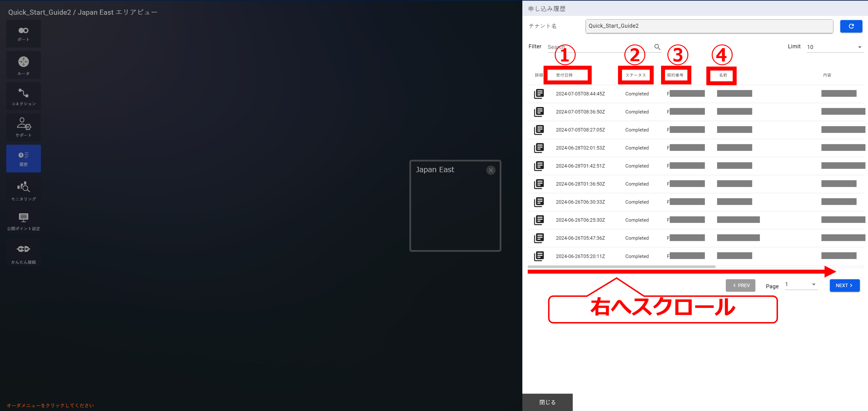Click the blue refresh icon button

click(x=850, y=26)
